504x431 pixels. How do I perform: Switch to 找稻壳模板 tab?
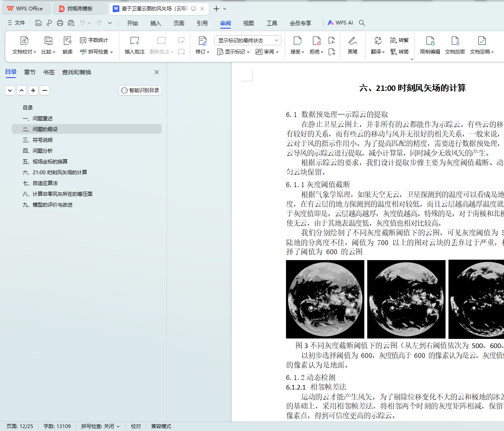(x=80, y=8)
